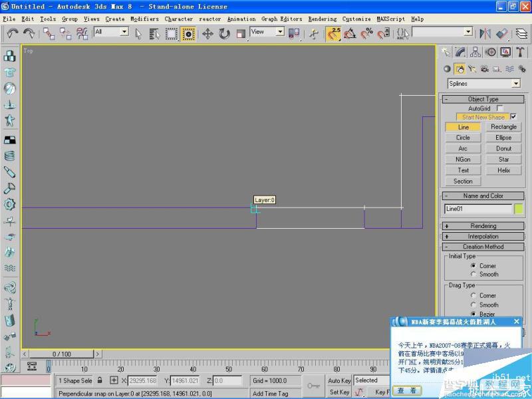The height and width of the screenshot is (399, 532).
Task: Click the Redo arrow icon
Action: coord(29,33)
